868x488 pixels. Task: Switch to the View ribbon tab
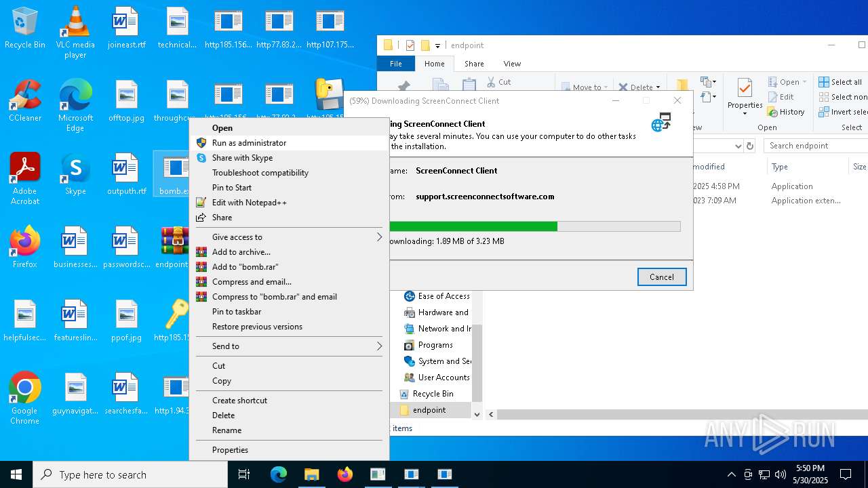coord(512,64)
